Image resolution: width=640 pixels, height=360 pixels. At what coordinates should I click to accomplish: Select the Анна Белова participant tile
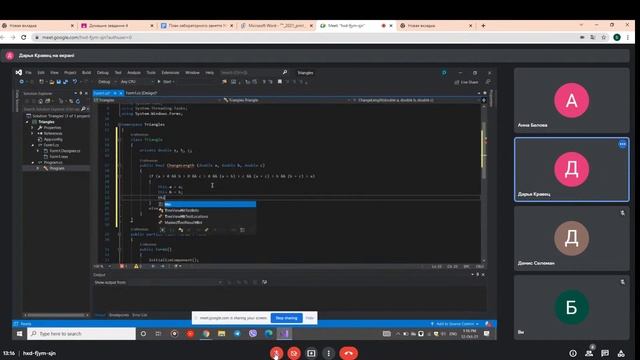571,100
